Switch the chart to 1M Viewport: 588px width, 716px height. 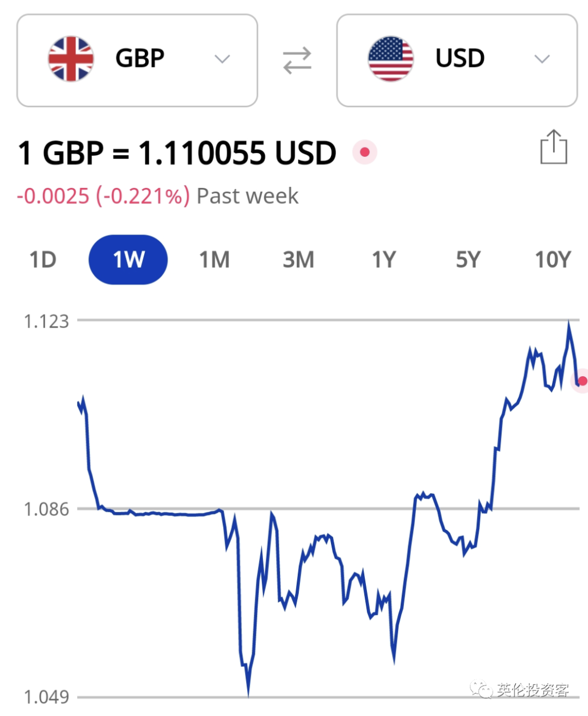[x=214, y=260]
